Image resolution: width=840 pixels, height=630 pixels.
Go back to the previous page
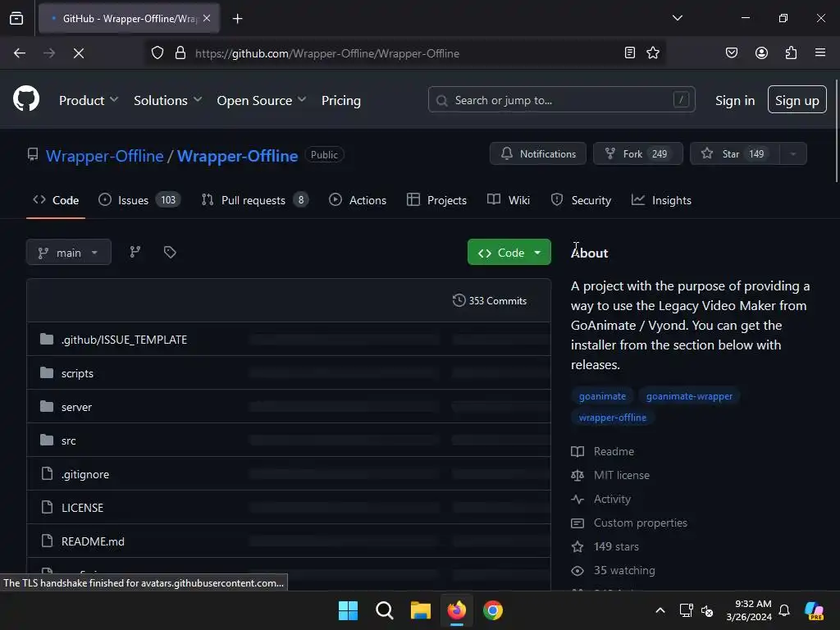[x=20, y=53]
